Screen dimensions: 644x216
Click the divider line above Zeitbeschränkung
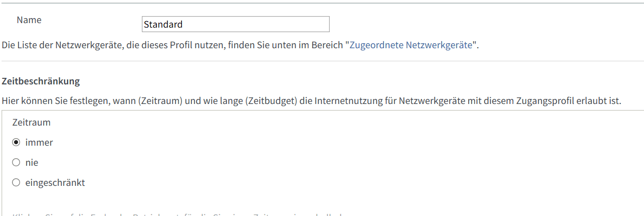[x=322, y=61]
